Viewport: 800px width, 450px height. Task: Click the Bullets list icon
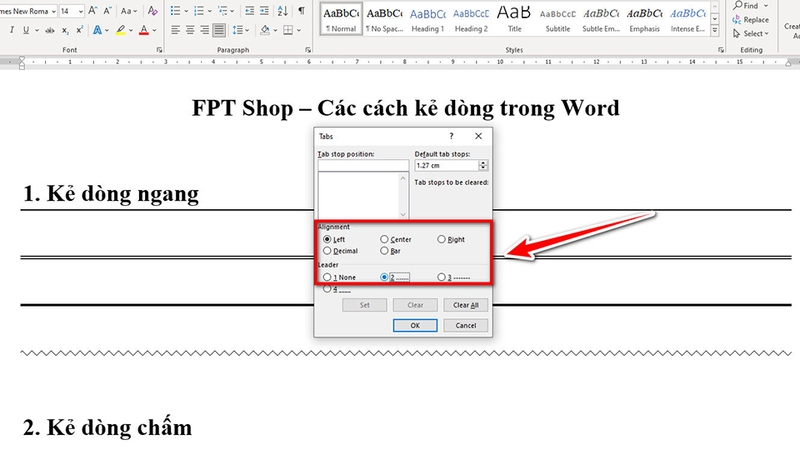(x=175, y=11)
